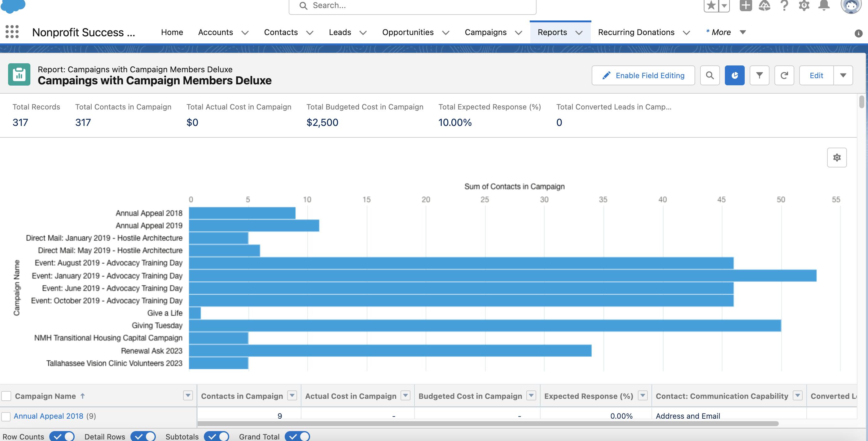
Task: Check the Annual Appeal 2018 row checkbox
Action: (x=6, y=416)
